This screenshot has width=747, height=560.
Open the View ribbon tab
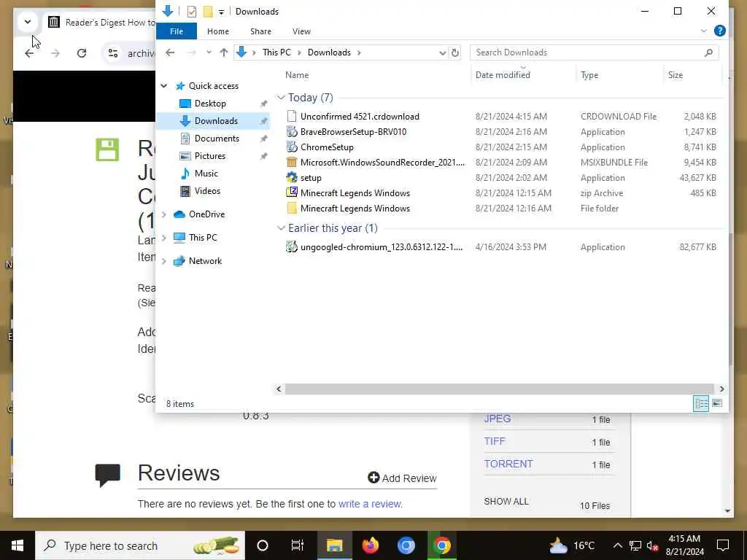coord(301,31)
